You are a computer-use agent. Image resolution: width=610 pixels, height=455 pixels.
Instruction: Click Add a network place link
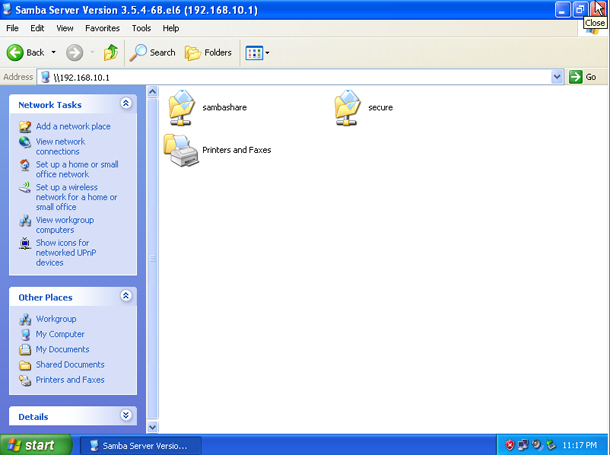click(73, 127)
